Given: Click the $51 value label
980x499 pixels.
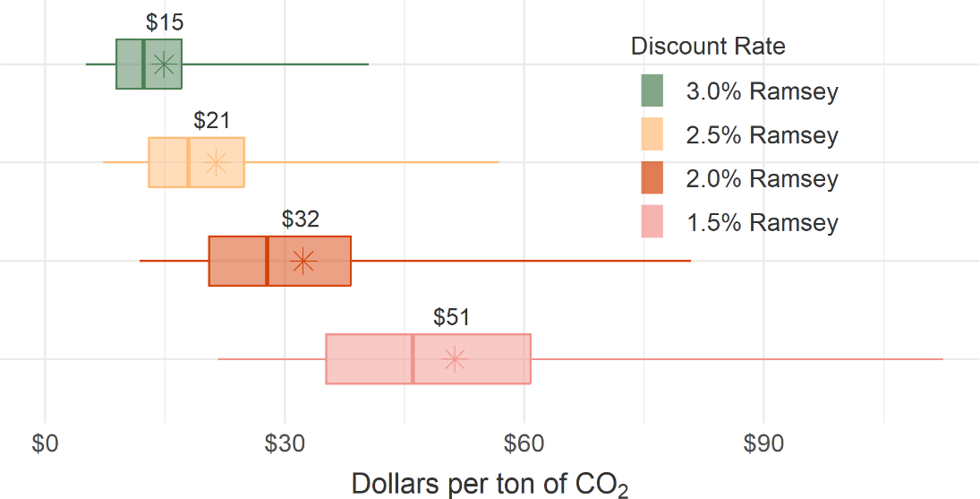Looking at the screenshot, I should pos(451,317).
